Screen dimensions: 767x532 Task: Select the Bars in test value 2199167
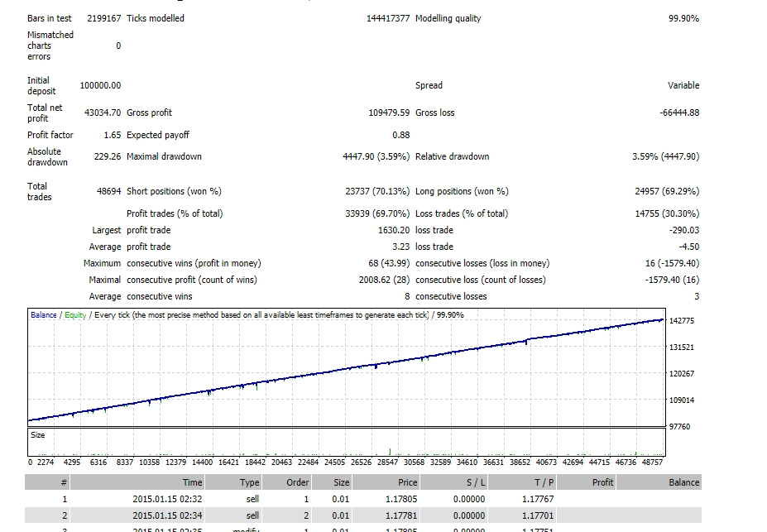[103, 18]
